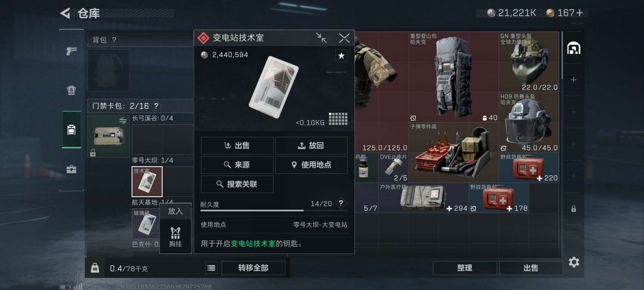Collapse the item detail panel with shrink arrows
Screen dimensions: 644x290
321,38
